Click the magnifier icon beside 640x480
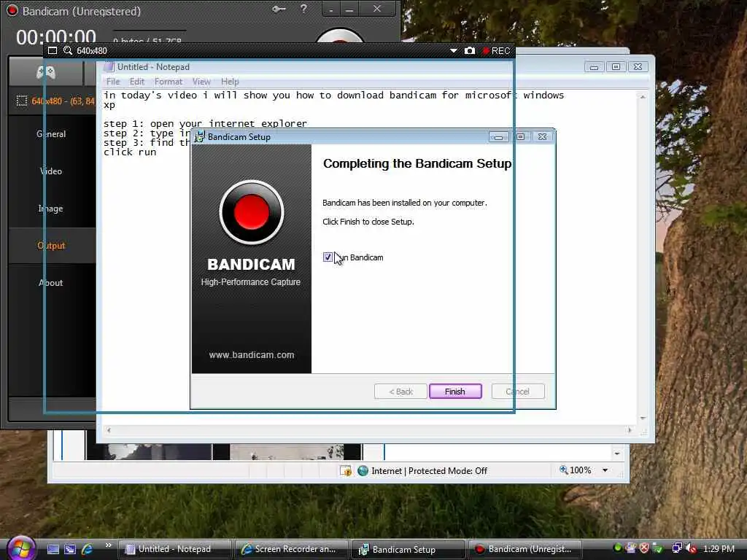747x560 pixels. pos(68,50)
